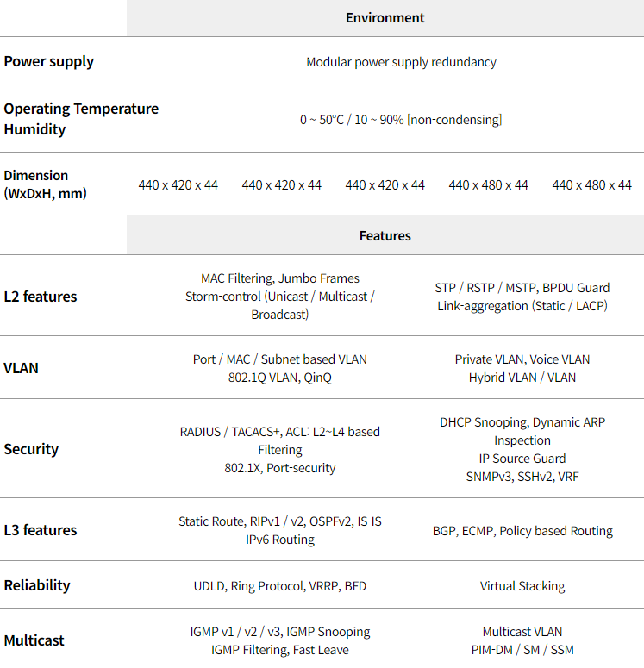Select the VLAN row label

point(21,368)
